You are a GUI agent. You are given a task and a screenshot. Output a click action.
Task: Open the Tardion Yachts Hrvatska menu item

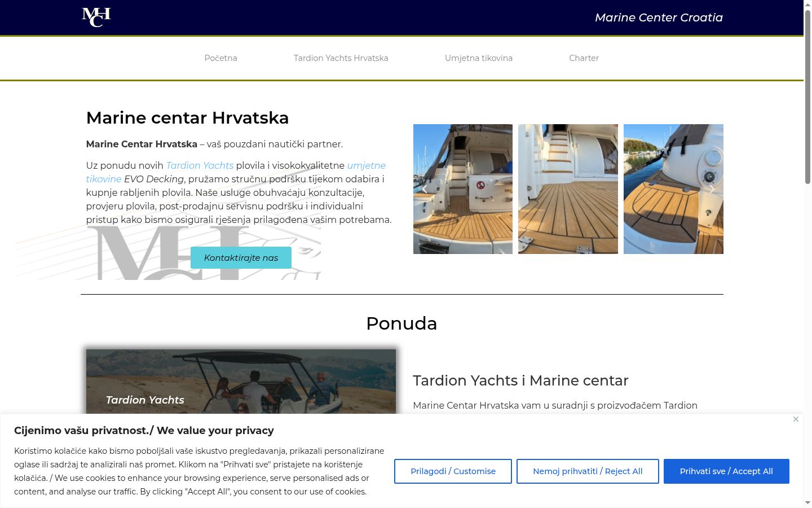pyautogui.click(x=341, y=58)
